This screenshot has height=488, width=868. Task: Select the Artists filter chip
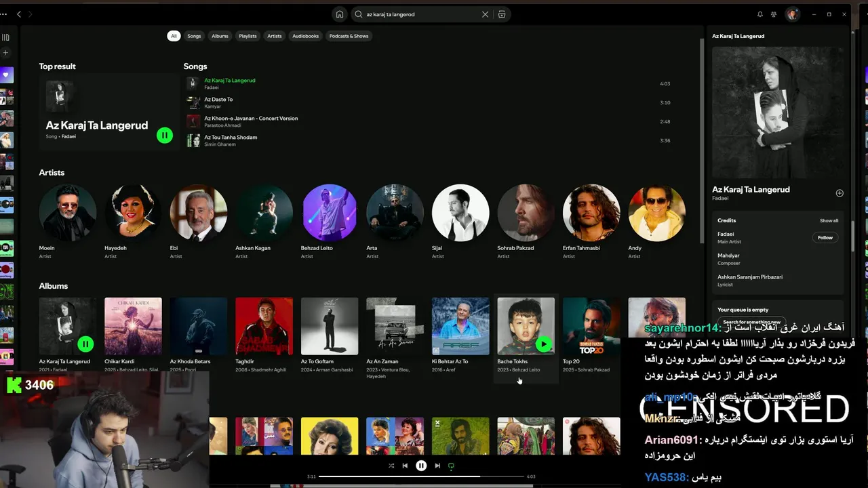point(274,36)
